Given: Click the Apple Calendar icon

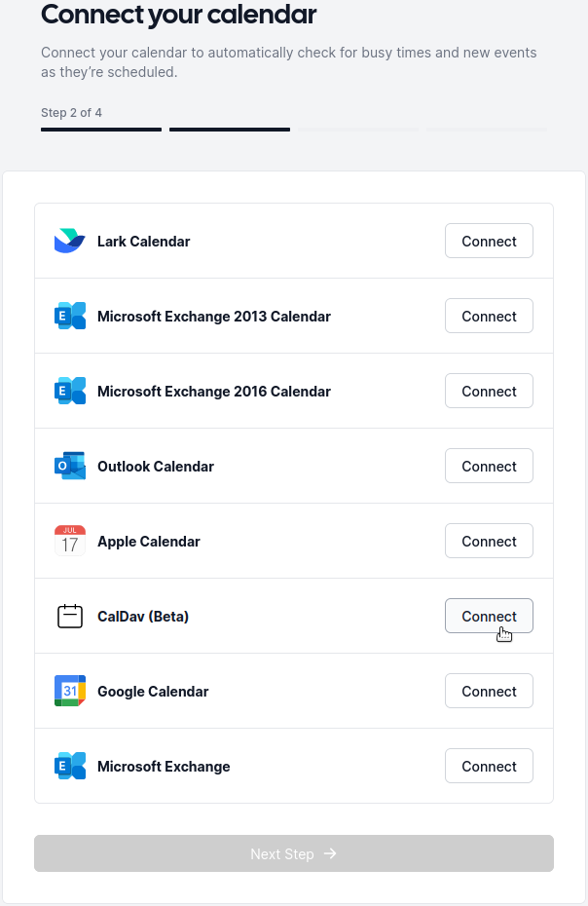Looking at the screenshot, I should pyautogui.click(x=70, y=541).
